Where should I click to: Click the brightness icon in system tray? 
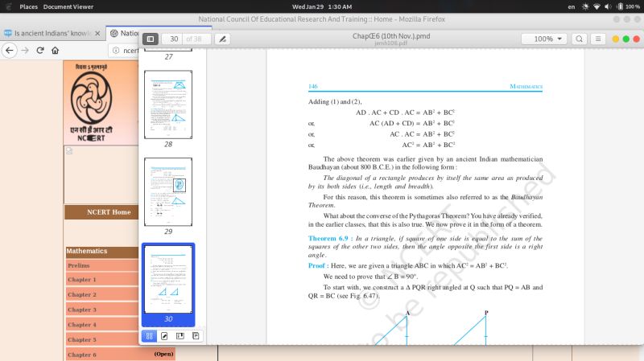[x=585, y=6]
